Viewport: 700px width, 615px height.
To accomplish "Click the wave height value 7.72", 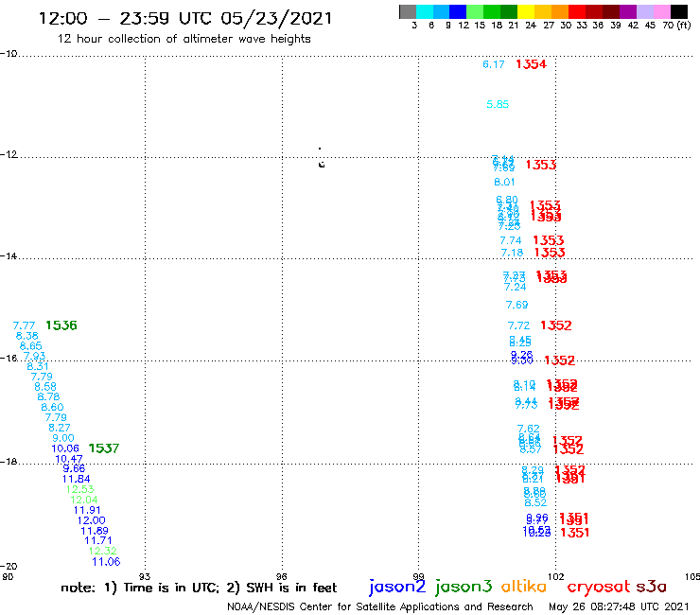I will [518, 325].
